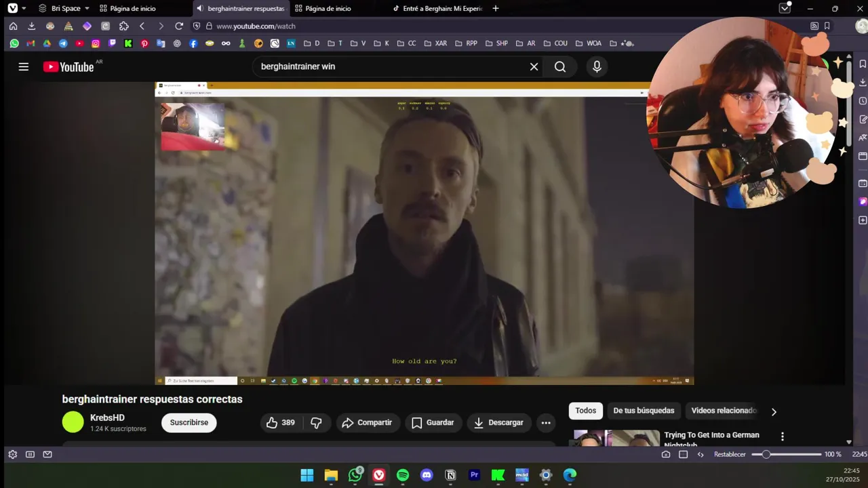Open Facebook bookmark
The width and height of the screenshot is (868, 488).
193,43
